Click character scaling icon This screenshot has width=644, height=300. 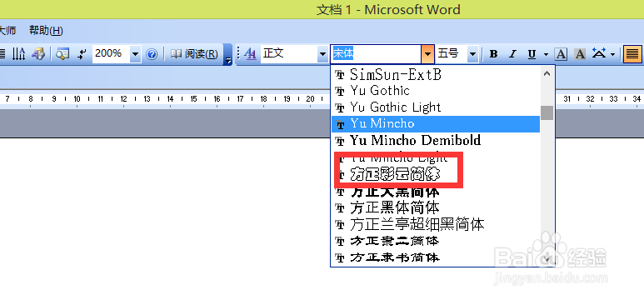(599, 53)
